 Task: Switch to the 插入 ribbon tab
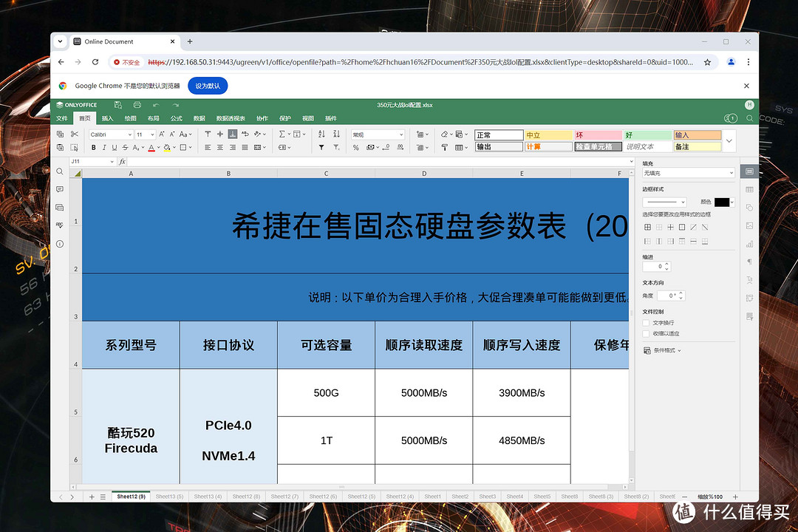coord(107,118)
